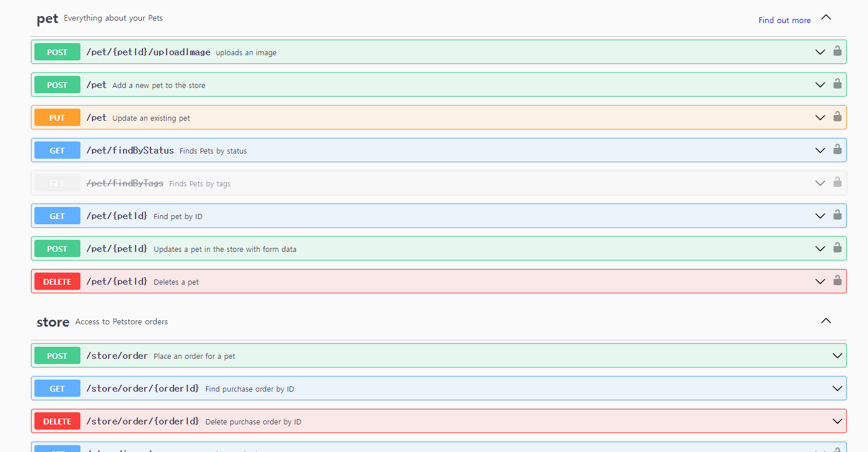The width and height of the screenshot is (868, 452).
Task: Click the lock icon on GET /pet/findByStatus
Action: click(837, 150)
